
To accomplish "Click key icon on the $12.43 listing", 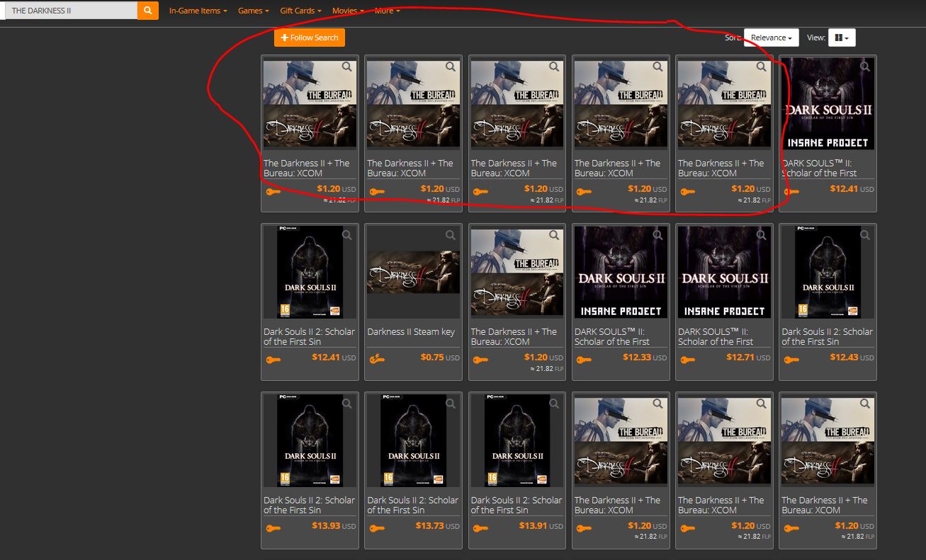I will pos(791,360).
